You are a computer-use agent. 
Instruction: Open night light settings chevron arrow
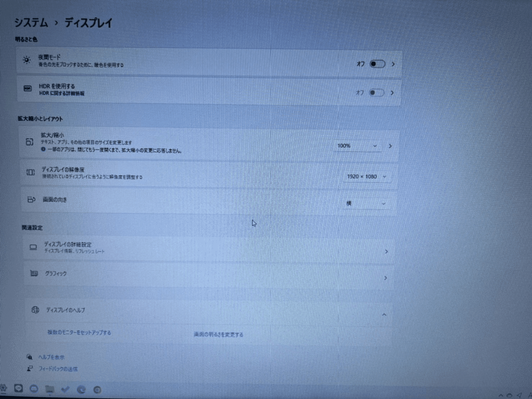click(x=393, y=64)
